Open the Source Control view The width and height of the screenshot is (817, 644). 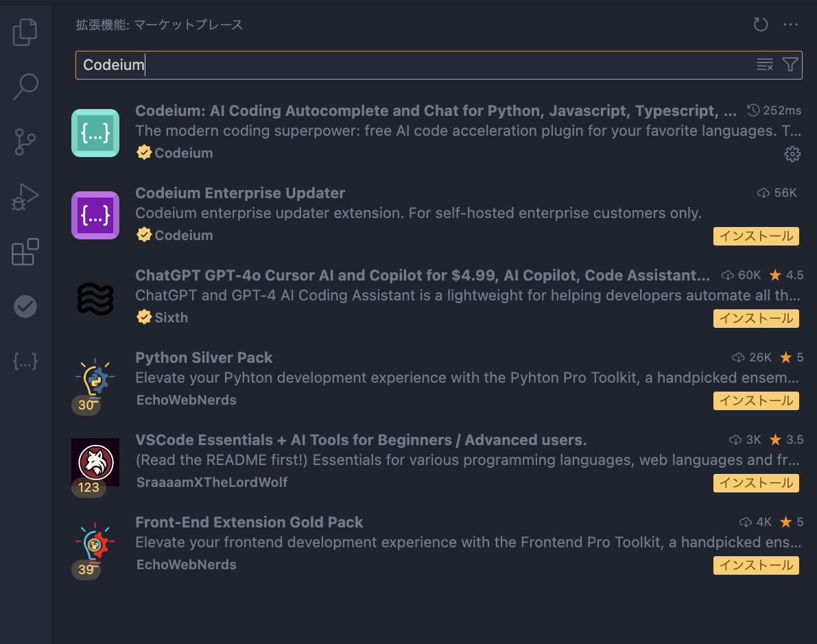pos(25,142)
